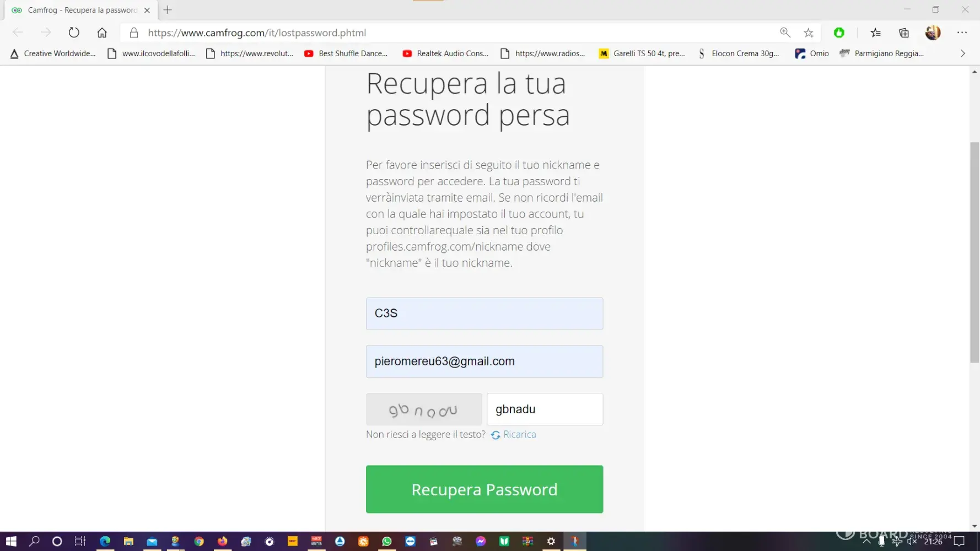Click the scrollbar down arrow

(x=974, y=526)
